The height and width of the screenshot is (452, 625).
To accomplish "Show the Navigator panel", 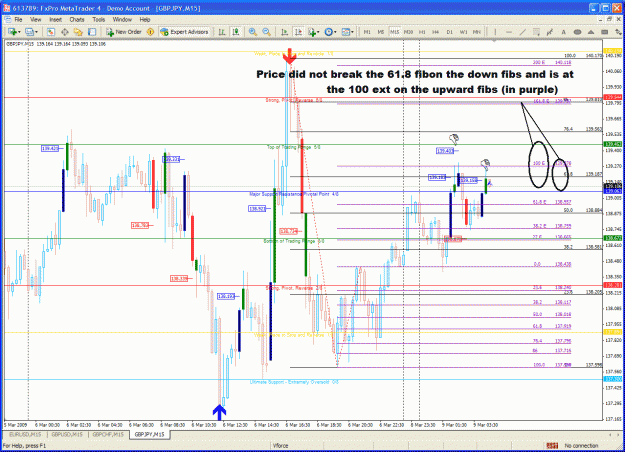I will coord(78,32).
